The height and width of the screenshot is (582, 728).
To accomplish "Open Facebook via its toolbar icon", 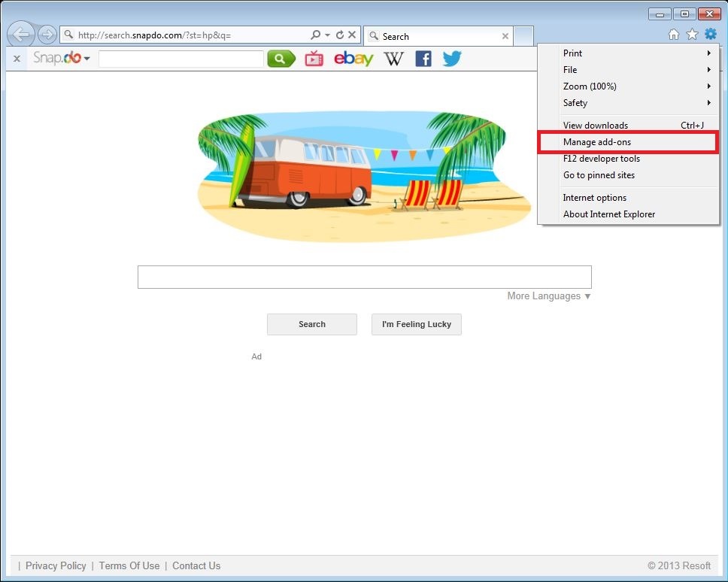I will click(x=423, y=58).
